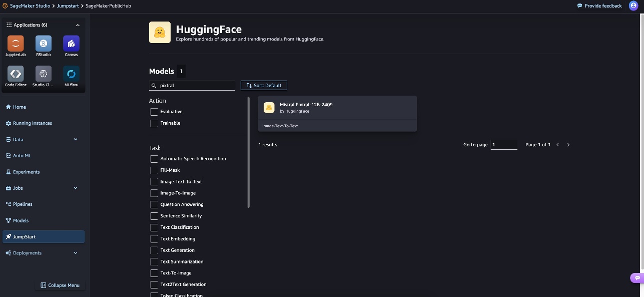Go to the next results page arrow

pyautogui.click(x=568, y=145)
